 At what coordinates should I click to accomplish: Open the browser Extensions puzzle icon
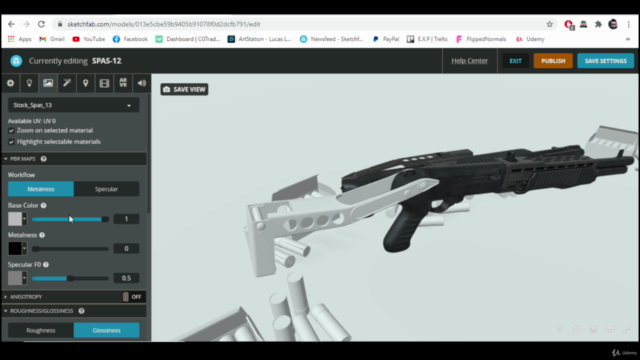(x=598, y=24)
